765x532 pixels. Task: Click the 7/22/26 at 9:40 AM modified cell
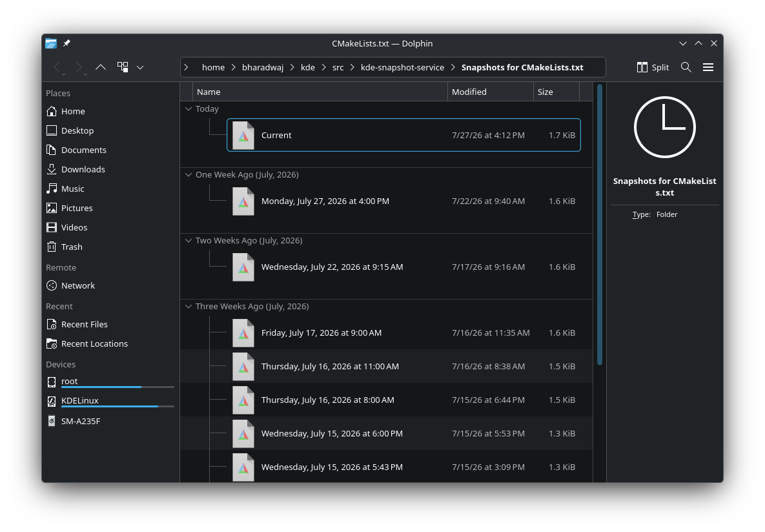click(488, 201)
